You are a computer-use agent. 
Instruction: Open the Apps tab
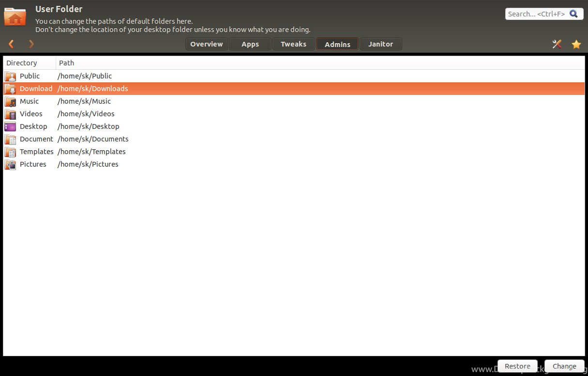pyautogui.click(x=250, y=44)
